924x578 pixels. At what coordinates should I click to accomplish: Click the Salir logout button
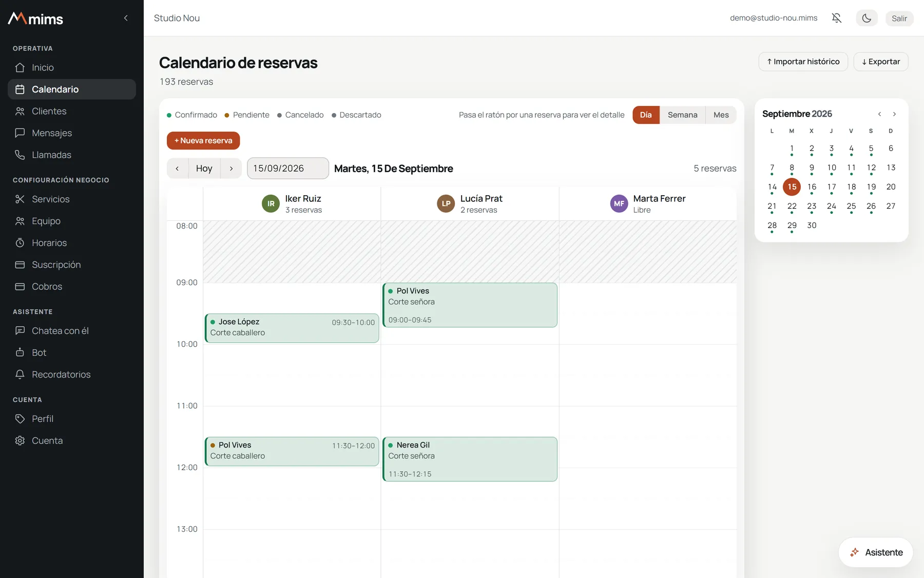pyautogui.click(x=899, y=18)
